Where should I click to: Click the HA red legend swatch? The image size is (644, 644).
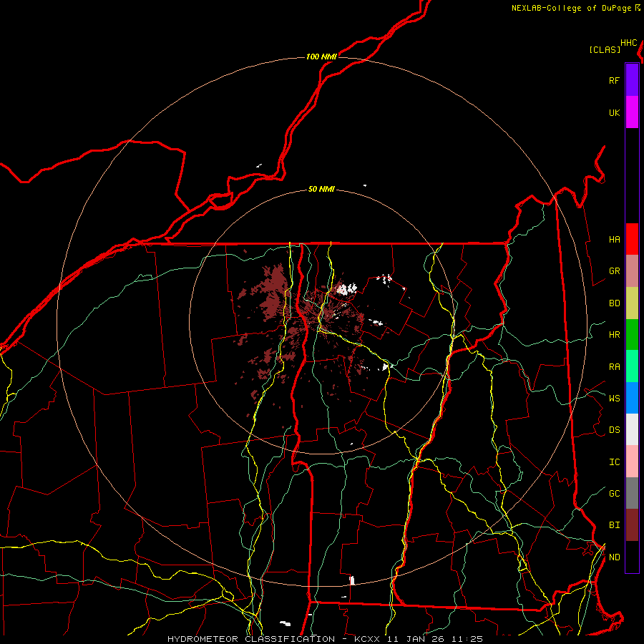pyautogui.click(x=632, y=239)
